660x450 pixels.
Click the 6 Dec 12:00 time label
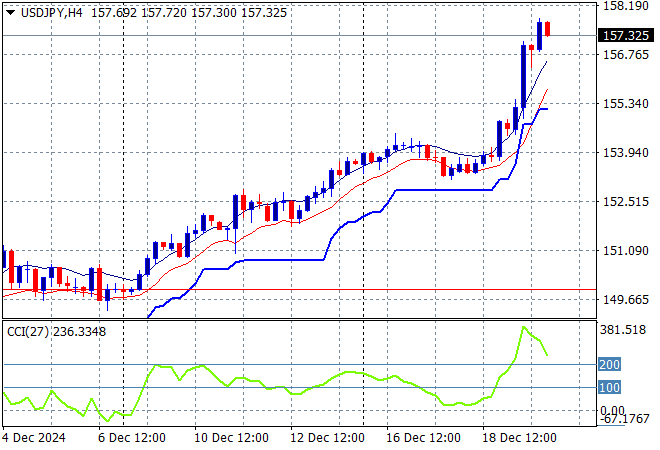click(132, 438)
